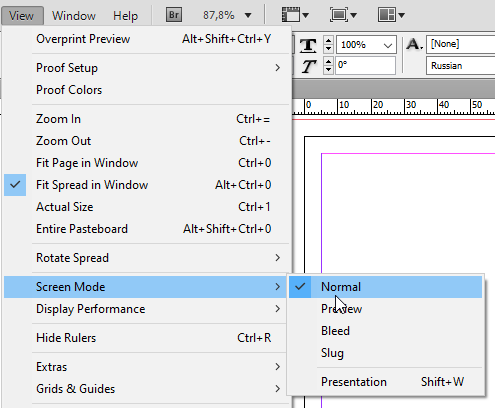Click the skew angle 0° field
Screen dimensions: 495x408
[366, 65]
